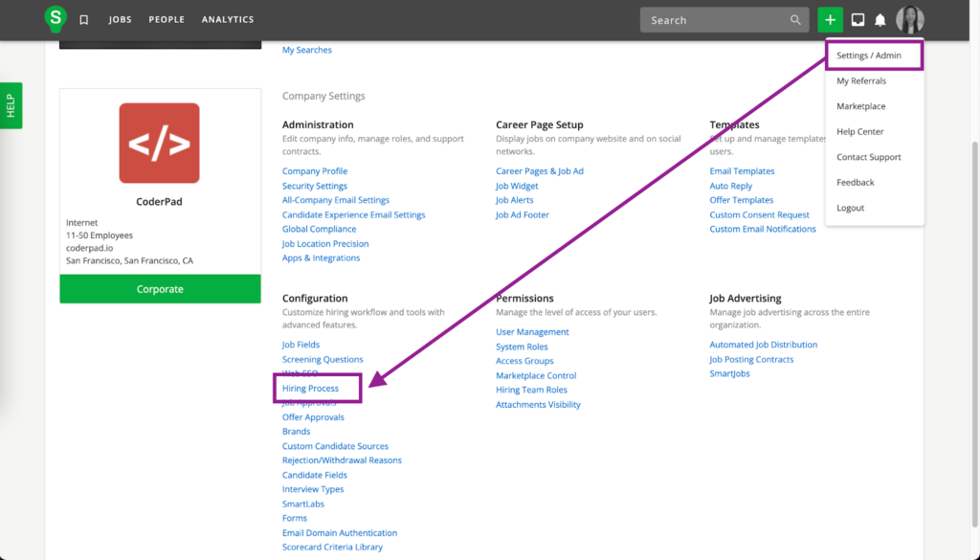Viewport: 980px width, 560px height.
Task: View notifications via the bell icon
Action: coord(880,18)
